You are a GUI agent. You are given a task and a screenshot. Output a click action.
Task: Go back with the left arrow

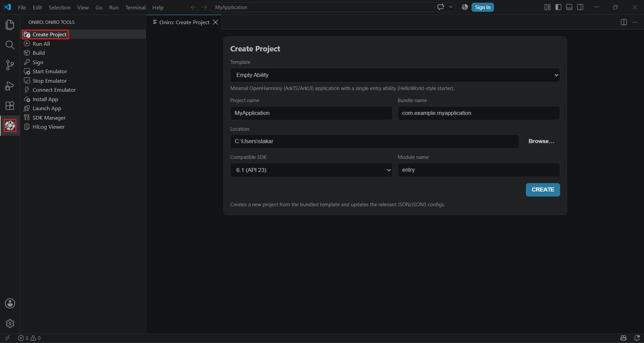click(x=193, y=7)
